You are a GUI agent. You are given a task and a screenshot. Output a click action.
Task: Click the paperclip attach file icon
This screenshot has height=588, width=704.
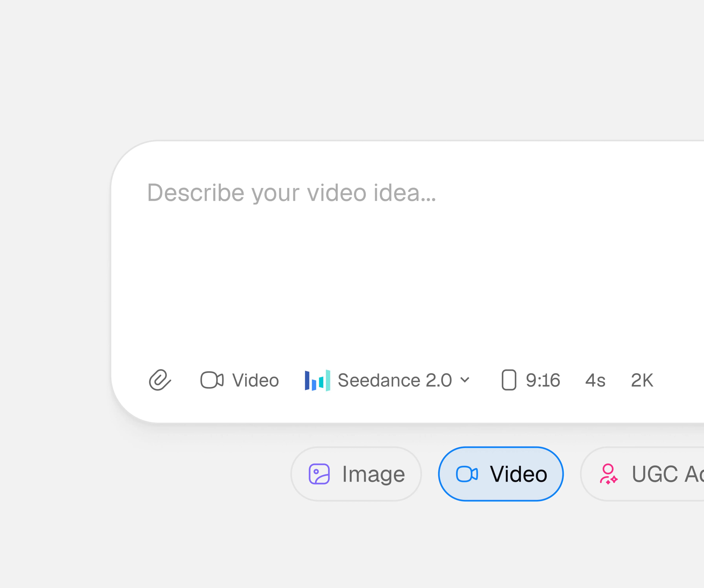click(x=160, y=380)
